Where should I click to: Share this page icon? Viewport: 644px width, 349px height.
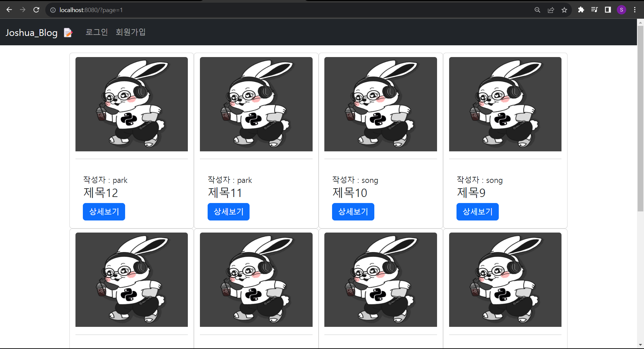[x=551, y=10]
